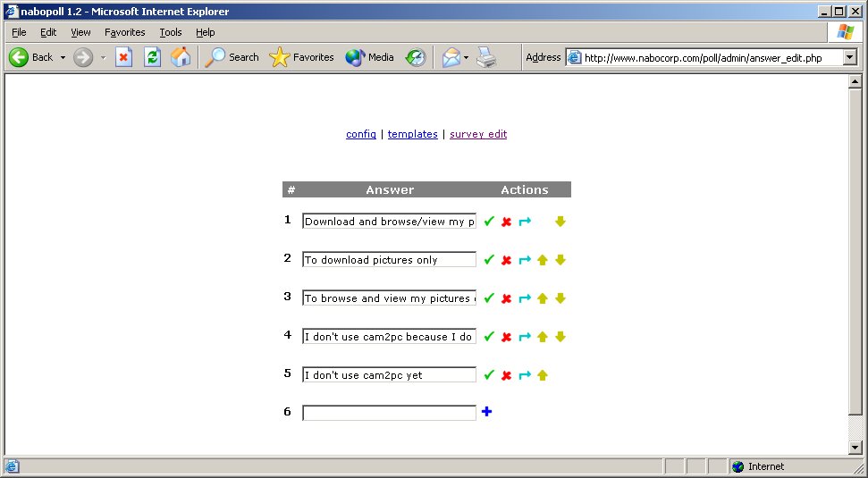Click the answer 3 text field
The image size is (868, 478).
click(x=389, y=298)
